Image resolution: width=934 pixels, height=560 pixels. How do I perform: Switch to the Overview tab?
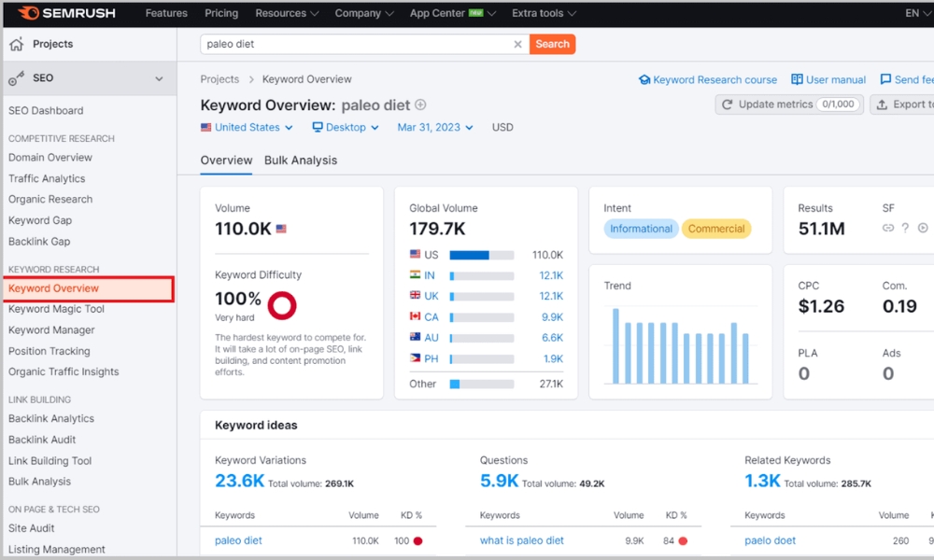coord(226,161)
